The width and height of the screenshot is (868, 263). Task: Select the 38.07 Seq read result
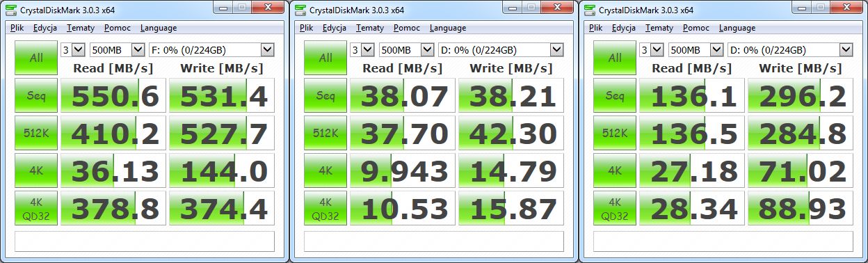[x=403, y=95]
